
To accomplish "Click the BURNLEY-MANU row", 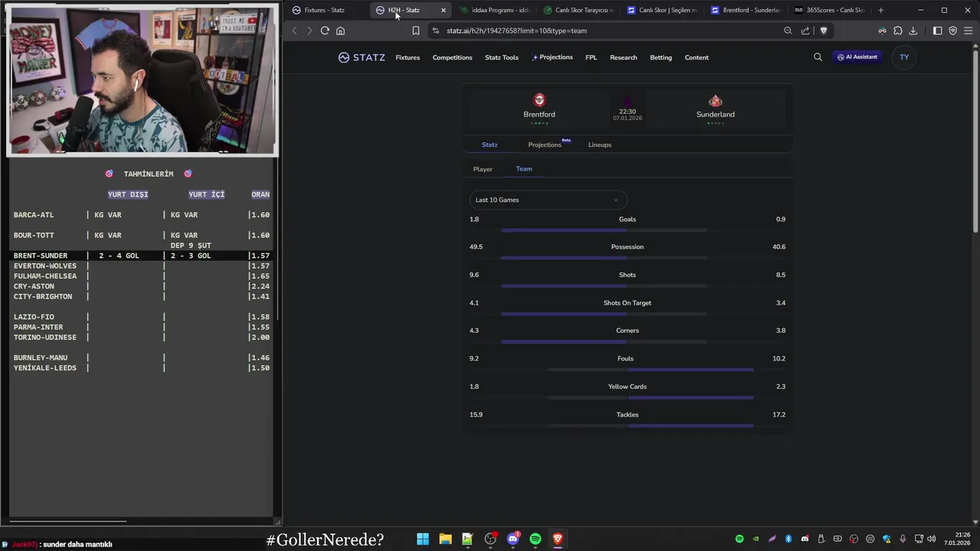I will point(142,357).
